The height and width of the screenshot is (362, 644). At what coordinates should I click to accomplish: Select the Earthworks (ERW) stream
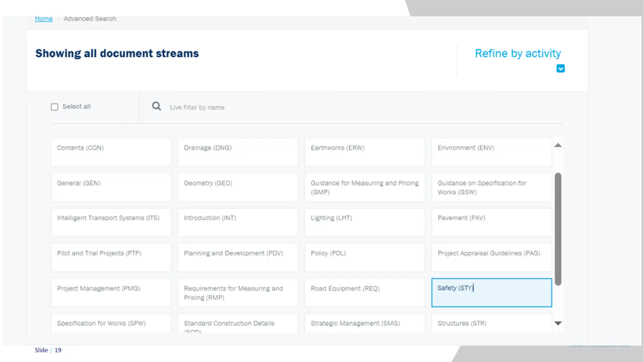pyautogui.click(x=365, y=152)
